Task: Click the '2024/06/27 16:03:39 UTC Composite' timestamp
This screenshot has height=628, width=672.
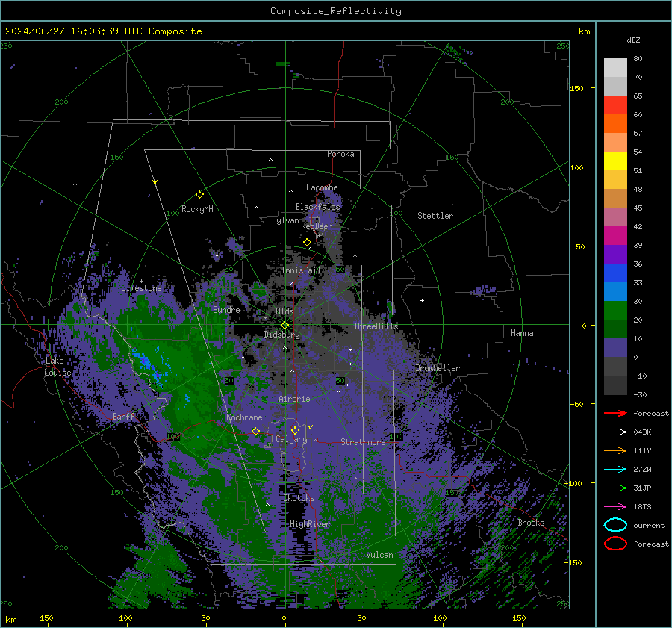Action: (x=103, y=31)
